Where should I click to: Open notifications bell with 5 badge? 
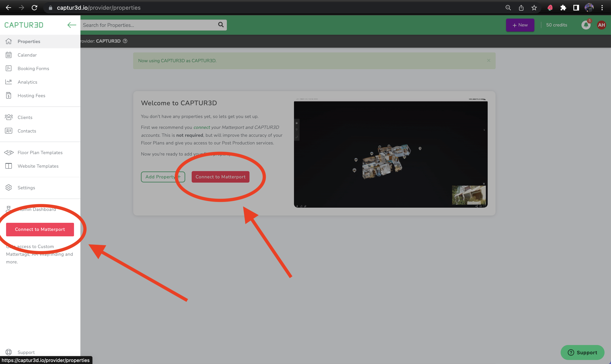586,25
